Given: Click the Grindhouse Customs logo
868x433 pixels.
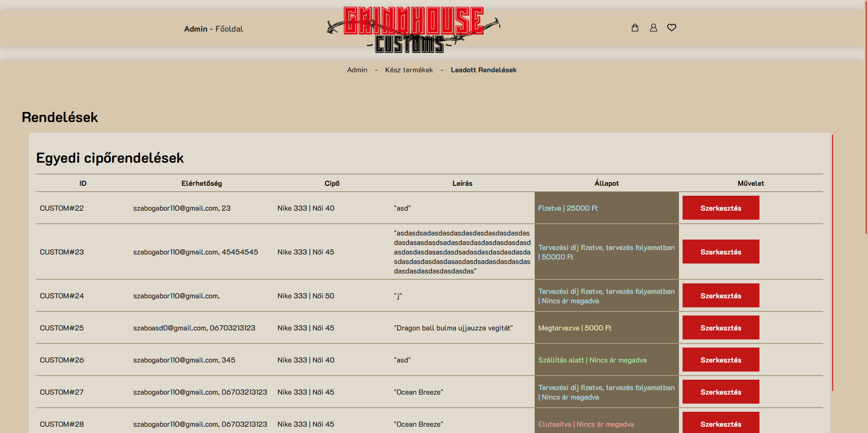Looking at the screenshot, I should [x=413, y=29].
